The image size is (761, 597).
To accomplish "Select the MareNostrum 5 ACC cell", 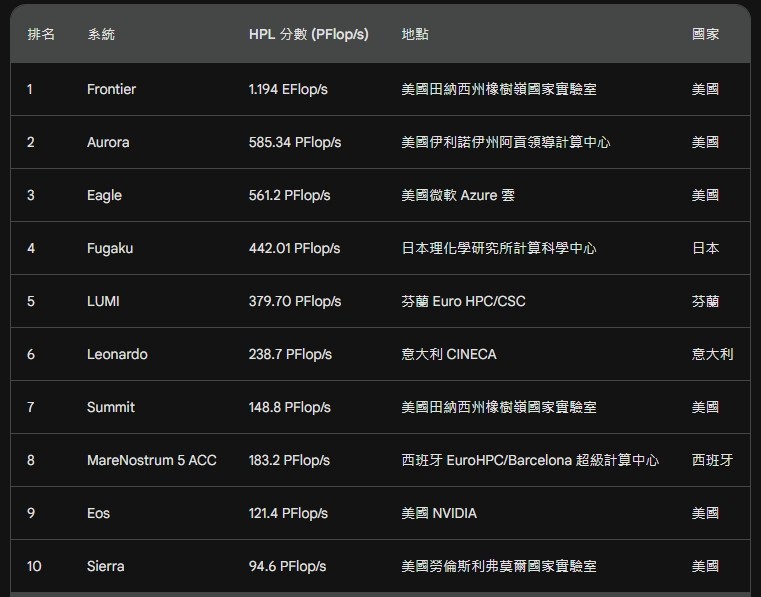I will click(x=151, y=460).
